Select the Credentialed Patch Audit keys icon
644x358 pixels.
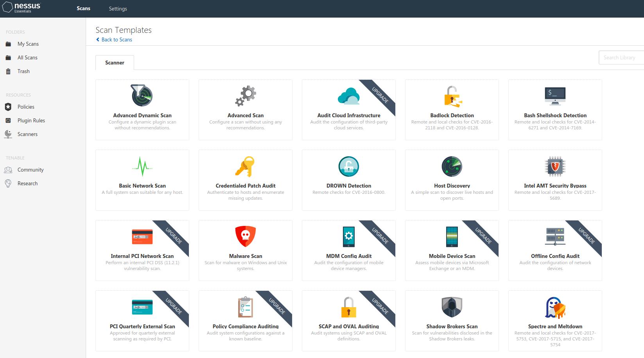(245, 167)
